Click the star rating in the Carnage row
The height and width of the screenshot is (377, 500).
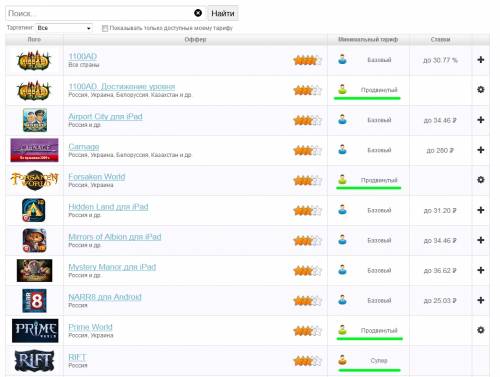click(x=307, y=150)
